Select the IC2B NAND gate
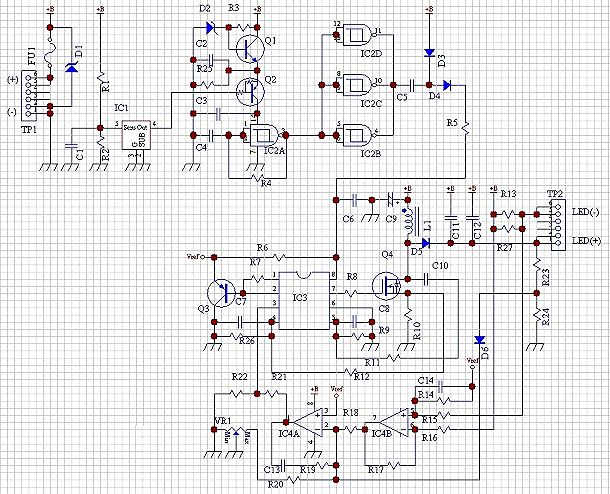Image resolution: width=610 pixels, height=494 pixels. (x=357, y=135)
